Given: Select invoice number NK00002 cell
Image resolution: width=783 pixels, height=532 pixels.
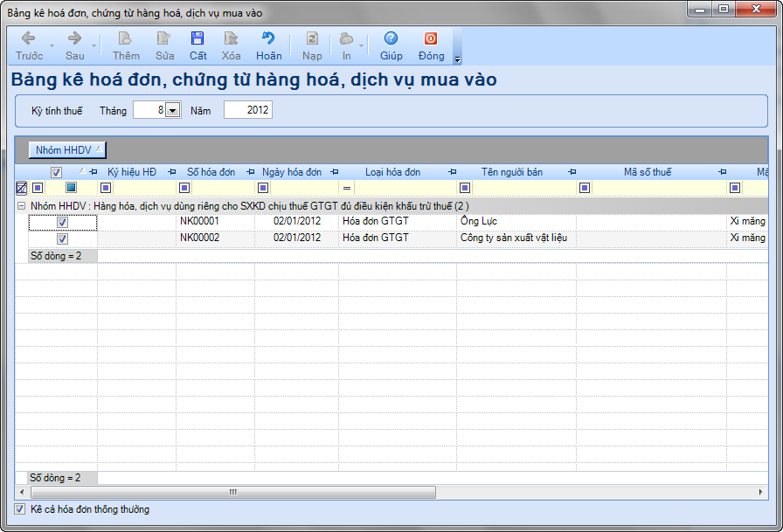Looking at the screenshot, I should [215, 238].
